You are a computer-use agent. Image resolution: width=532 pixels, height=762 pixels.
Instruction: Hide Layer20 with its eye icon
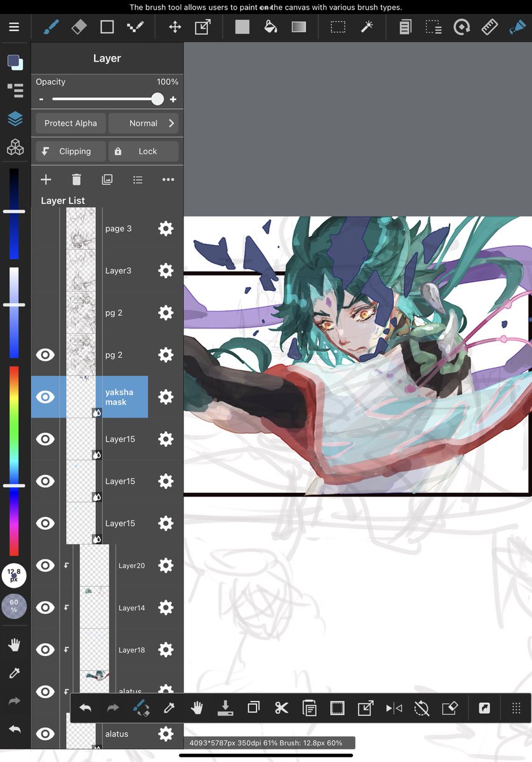click(x=45, y=565)
